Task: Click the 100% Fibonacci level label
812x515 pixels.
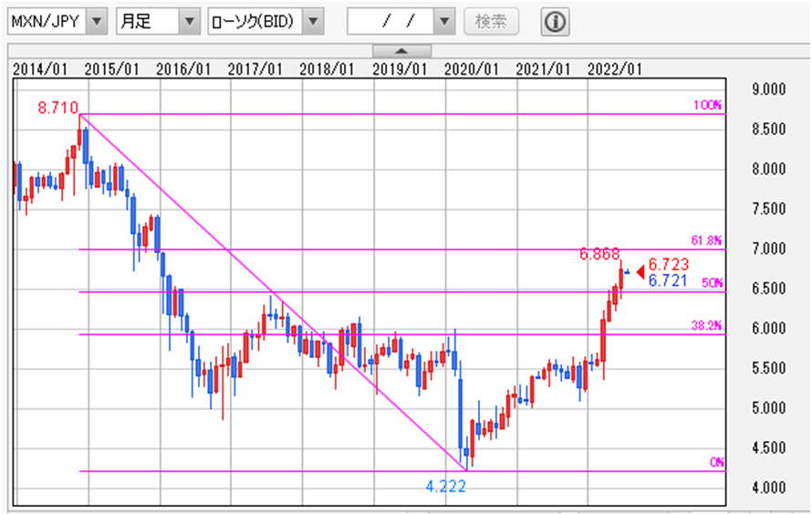Action: 707,105
